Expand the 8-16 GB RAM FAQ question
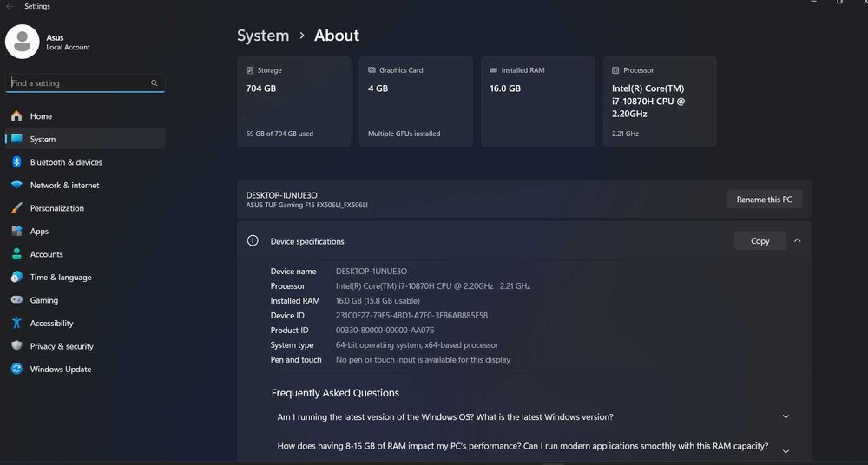Screen dimensions: 868x465 click(786, 451)
